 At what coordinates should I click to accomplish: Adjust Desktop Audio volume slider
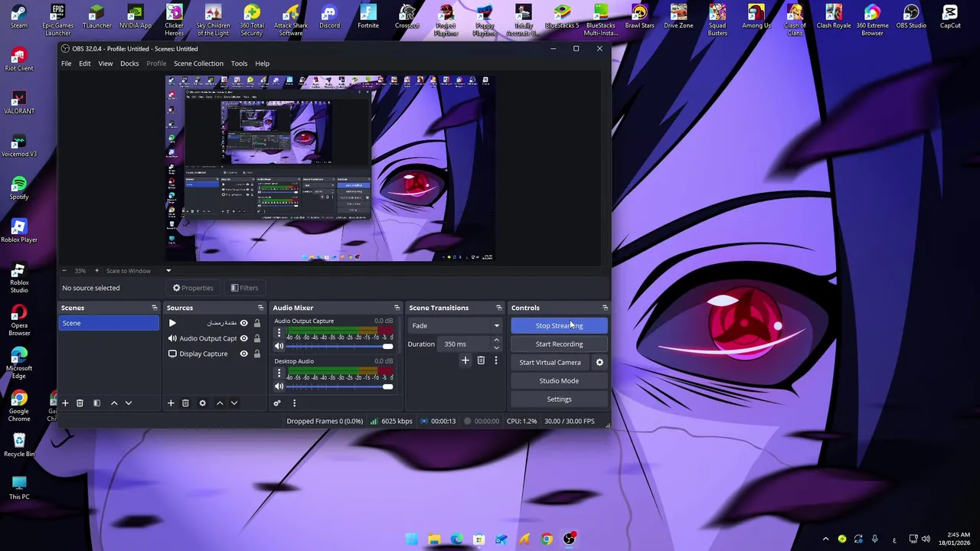click(339, 386)
